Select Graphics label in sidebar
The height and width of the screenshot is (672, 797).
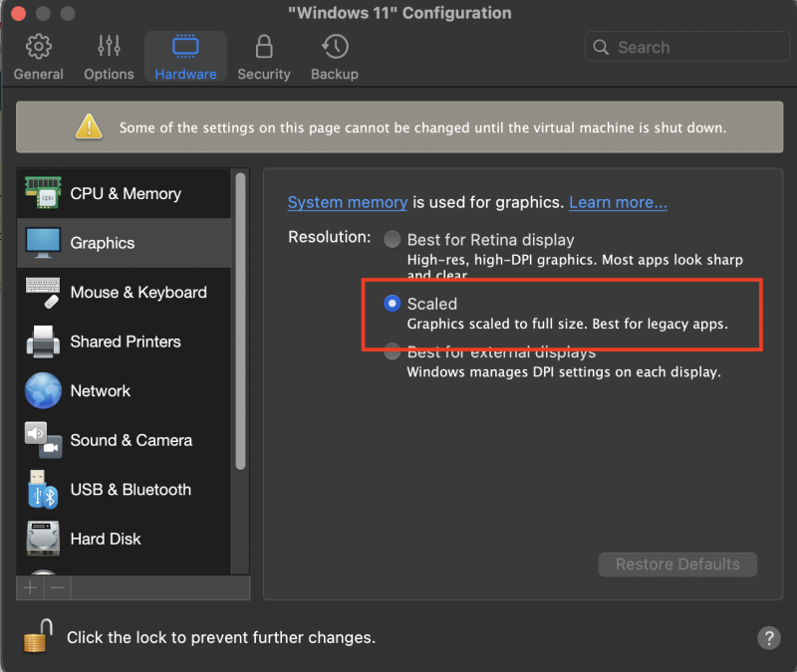click(x=103, y=243)
